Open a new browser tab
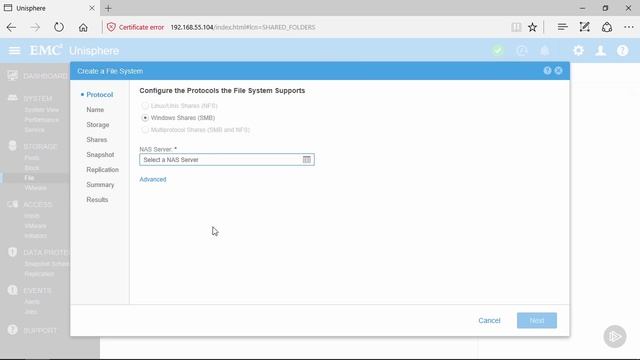Image resolution: width=640 pixels, height=360 pixels. pos(108,8)
